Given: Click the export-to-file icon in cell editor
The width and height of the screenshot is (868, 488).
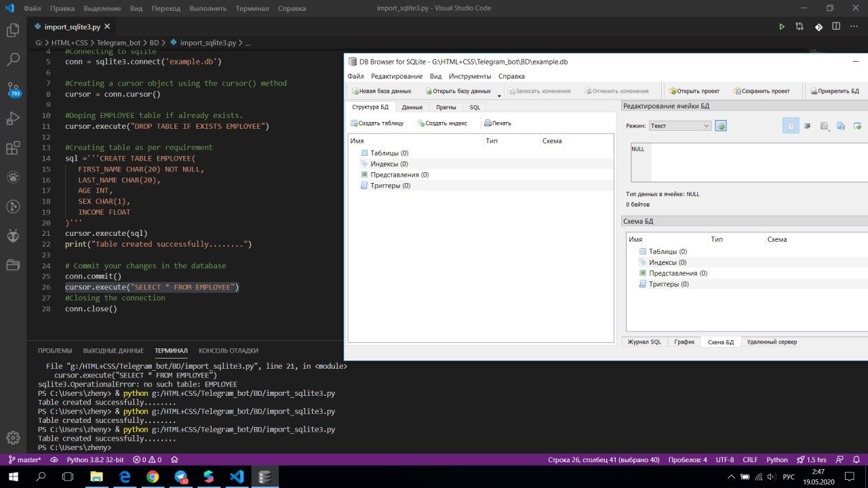Looking at the screenshot, I should point(841,126).
